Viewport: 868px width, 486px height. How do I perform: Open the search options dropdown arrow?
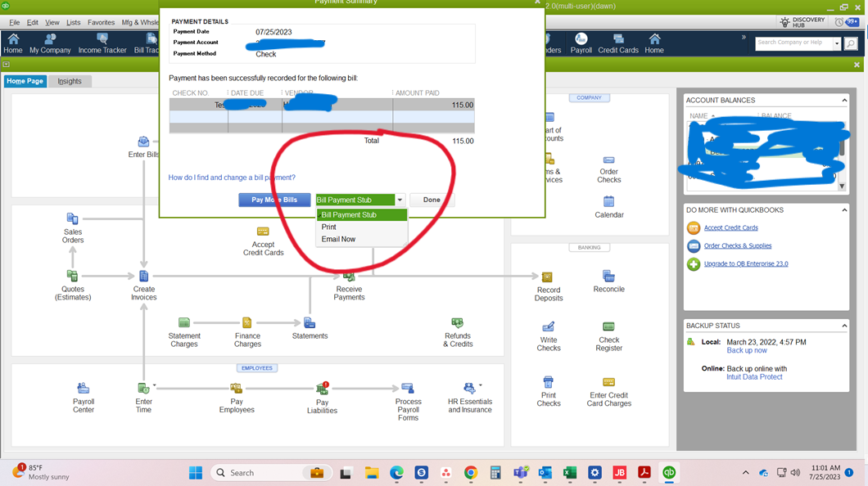(x=836, y=43)
